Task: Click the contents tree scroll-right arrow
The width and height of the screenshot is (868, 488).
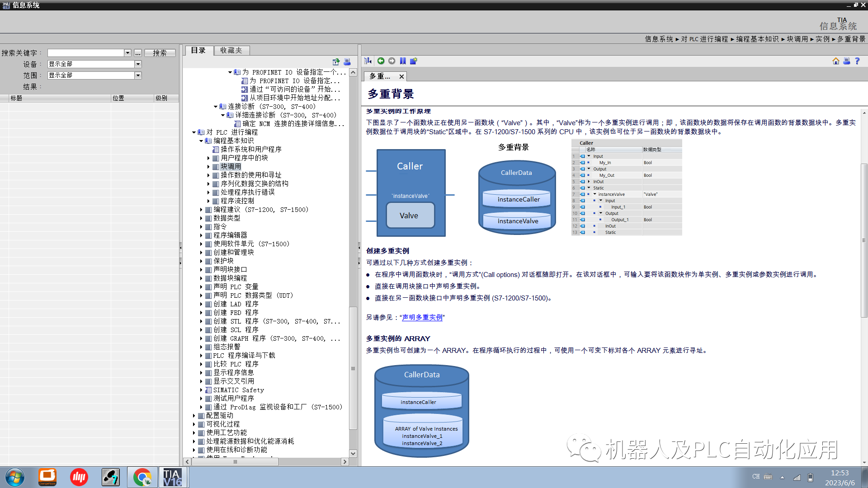Action: coord(345,462)
